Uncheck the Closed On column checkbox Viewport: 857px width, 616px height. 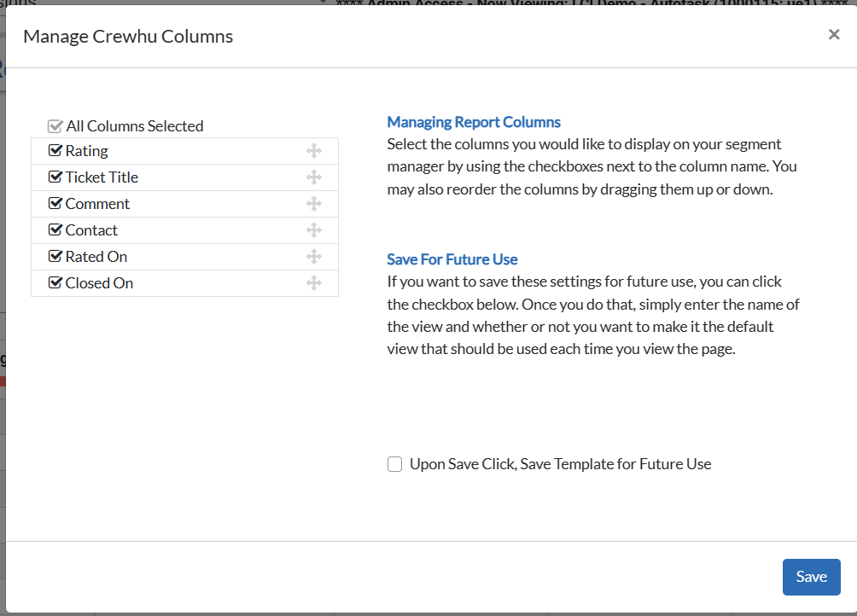pyautogui.click(x=55, y=283)
